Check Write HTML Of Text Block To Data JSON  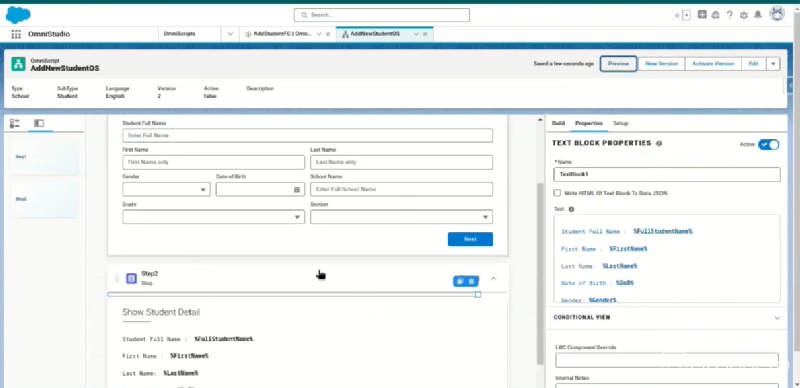click(557, 193)
